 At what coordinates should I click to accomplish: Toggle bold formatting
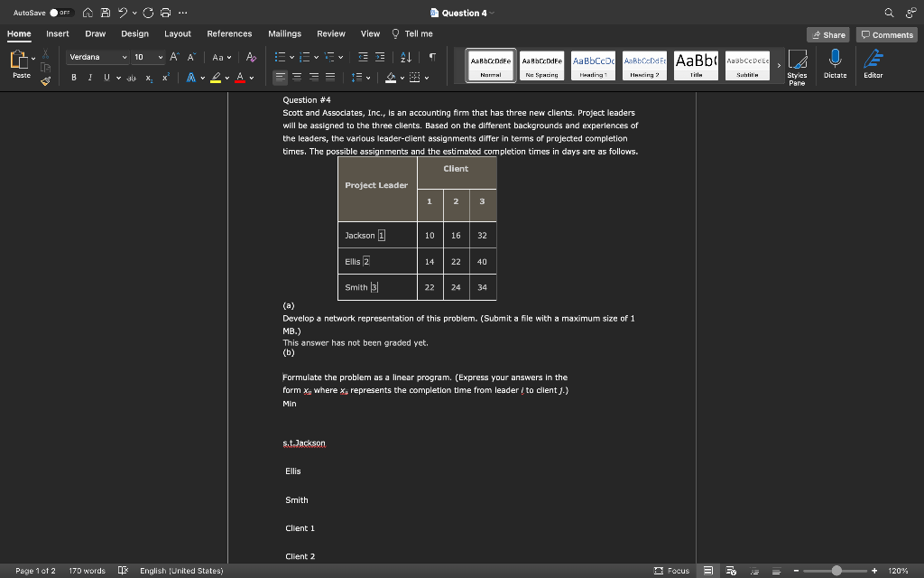pos(73,79)
